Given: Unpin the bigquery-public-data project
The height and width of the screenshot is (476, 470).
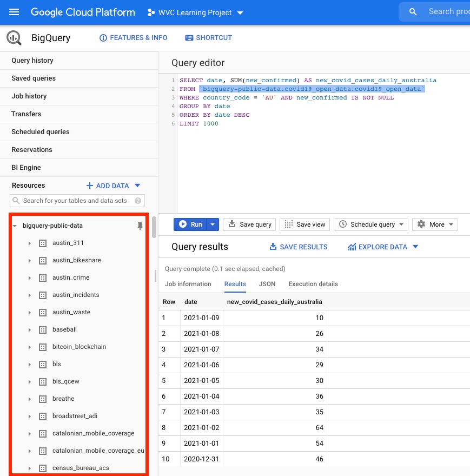Looking at the screenshot, I should [x=140, y=226].
